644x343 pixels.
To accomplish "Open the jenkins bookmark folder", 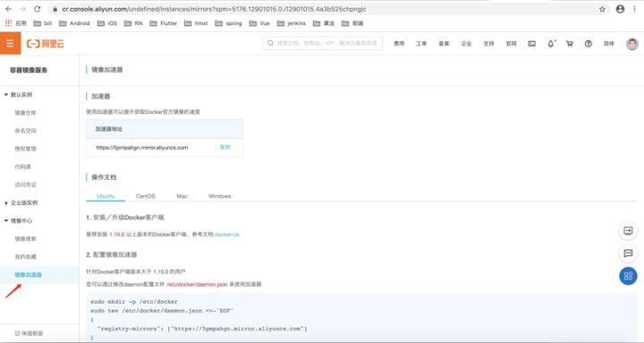I will tap(292, 23).
